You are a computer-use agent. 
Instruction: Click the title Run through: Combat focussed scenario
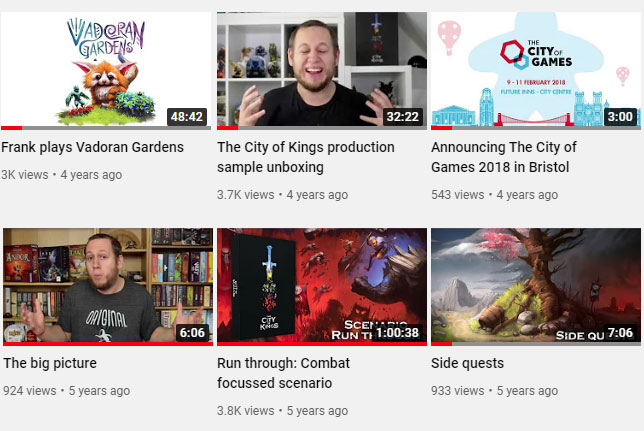click(283, 373)
